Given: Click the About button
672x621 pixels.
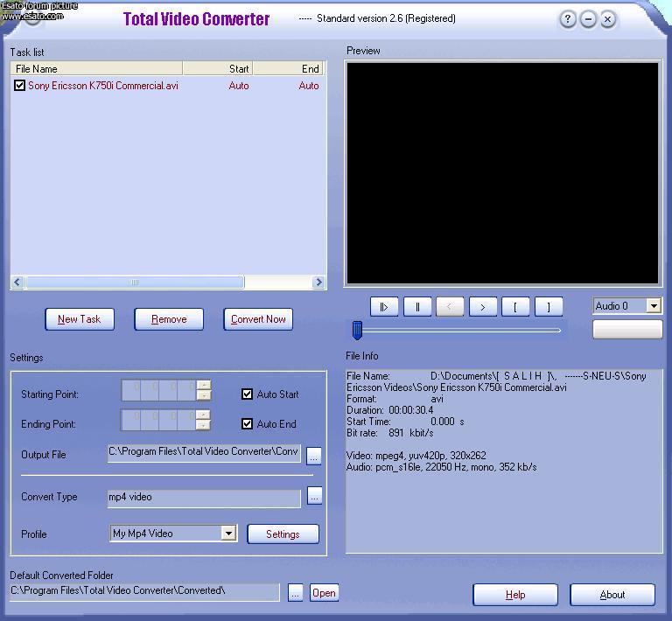Looking at the screenshot, I should (x=612, y=595).
